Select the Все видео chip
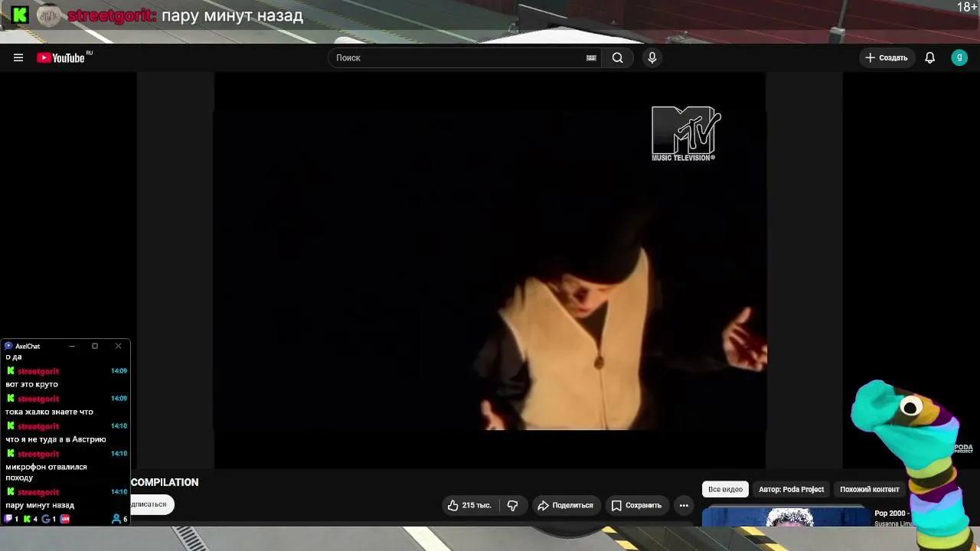This screenshot has width=980, height=551. (x=725, y=489)
